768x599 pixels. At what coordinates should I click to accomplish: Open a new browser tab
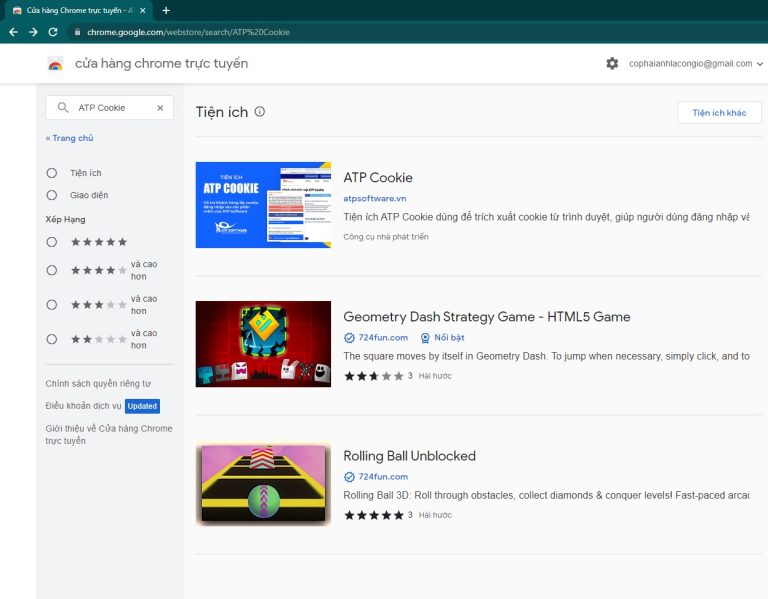click(166, 10)
